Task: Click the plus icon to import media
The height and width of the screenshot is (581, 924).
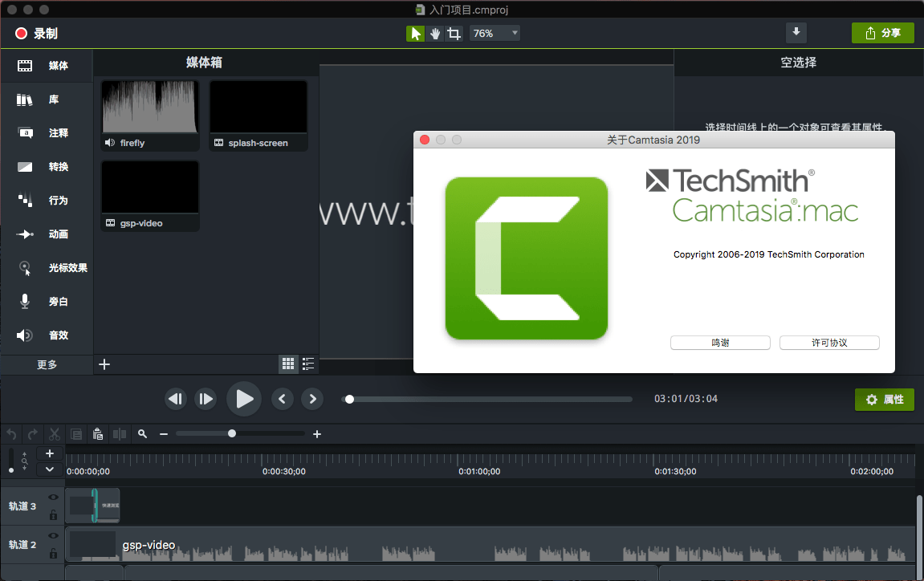Action: click(x=104, y=365)
